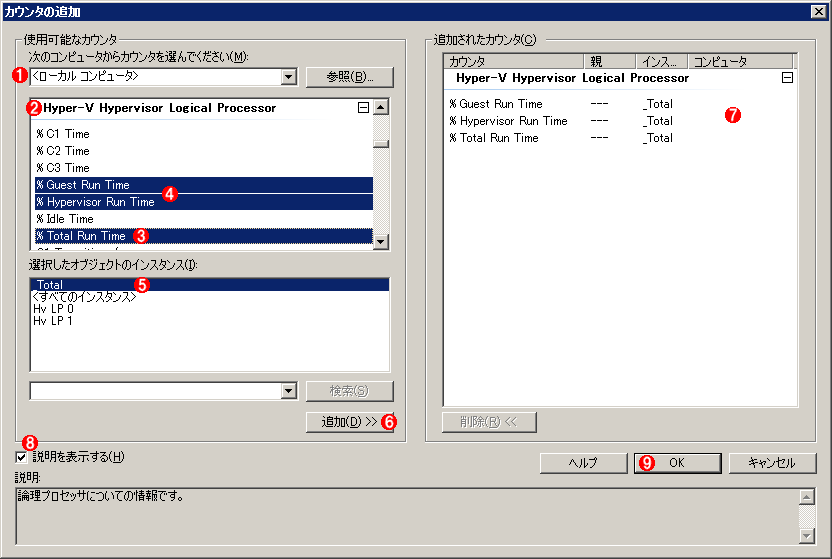Select the added % Total Run Time row

pyautogui.click(x=620, y=138)
